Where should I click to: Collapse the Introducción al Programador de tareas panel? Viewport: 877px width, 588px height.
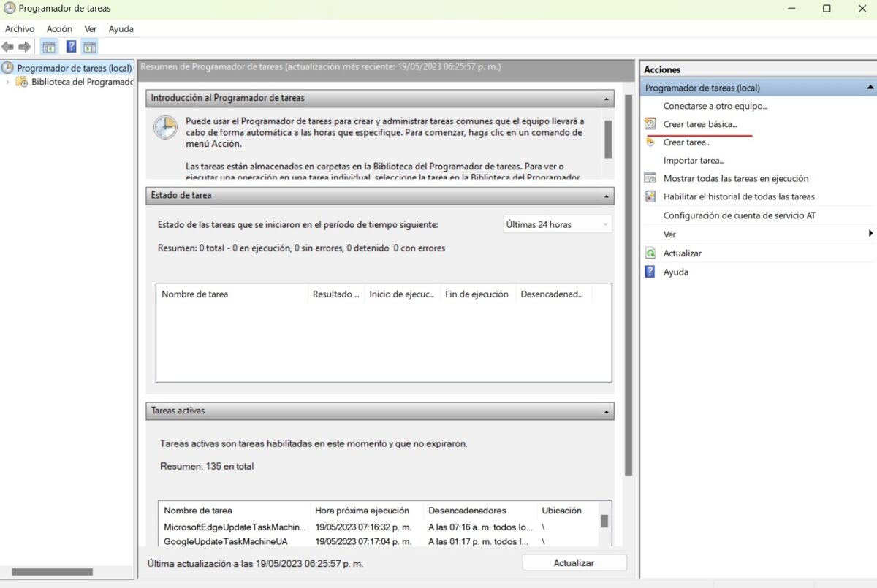click(606, 98)
